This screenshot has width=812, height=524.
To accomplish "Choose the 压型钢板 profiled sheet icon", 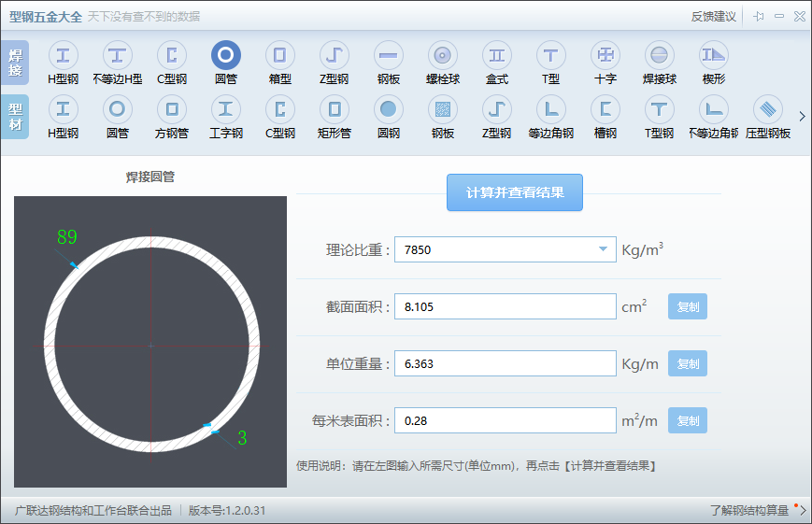I will [767, 109].
